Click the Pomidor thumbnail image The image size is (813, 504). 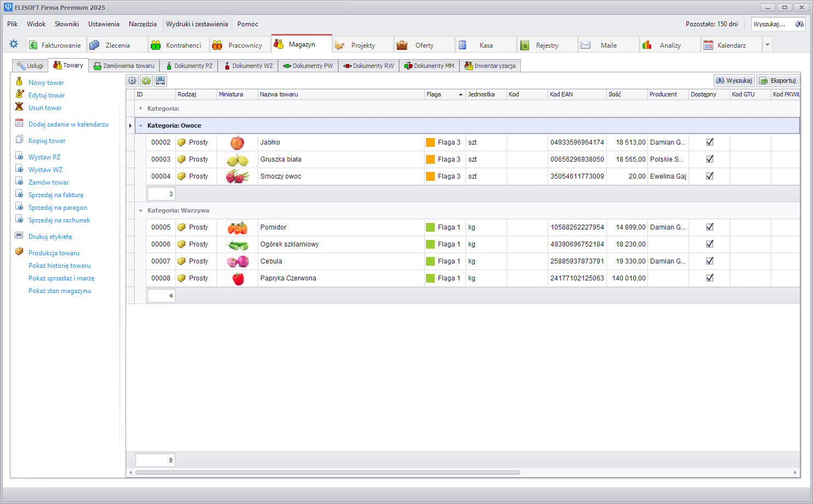click(x=237, y=227)
